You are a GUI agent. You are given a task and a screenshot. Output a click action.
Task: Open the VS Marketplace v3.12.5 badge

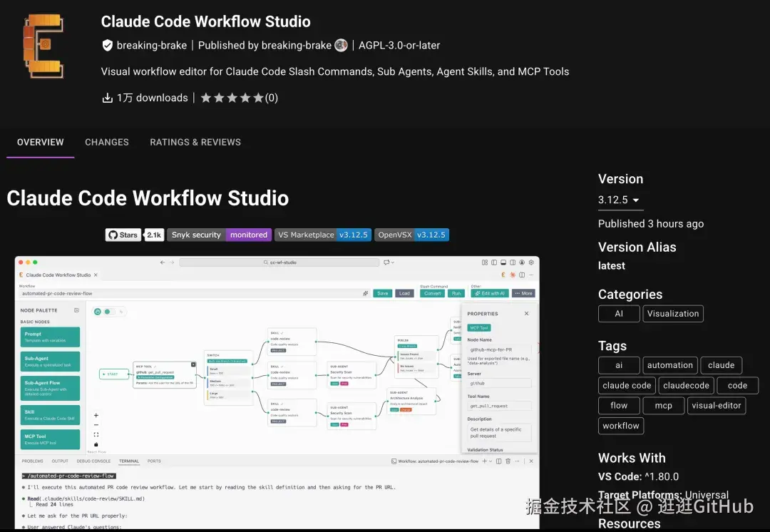tap(323, 235)
